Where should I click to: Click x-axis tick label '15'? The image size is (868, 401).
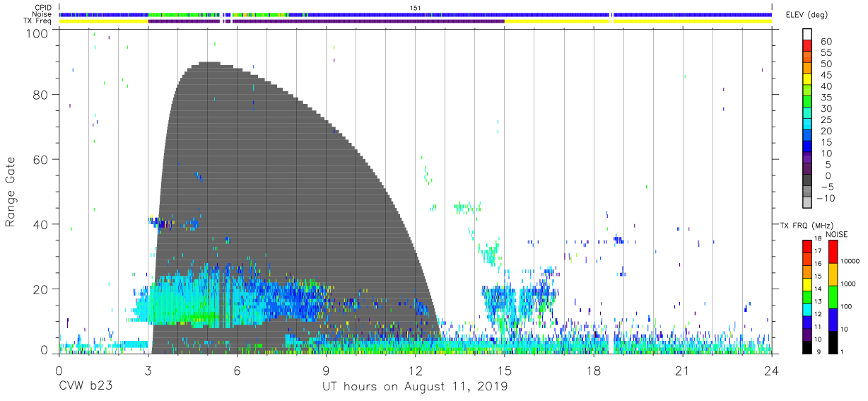(505, 371)
